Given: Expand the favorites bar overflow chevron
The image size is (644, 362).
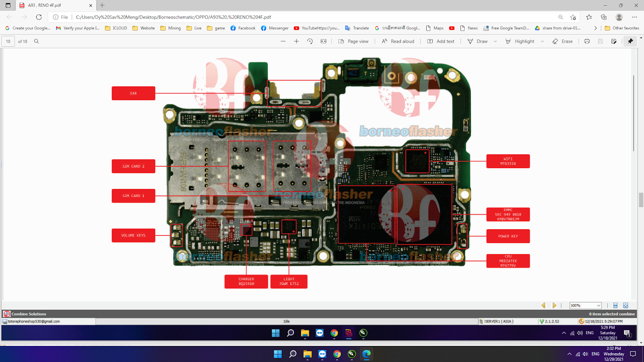Looking at the screenshot, I should pos(595,28).
